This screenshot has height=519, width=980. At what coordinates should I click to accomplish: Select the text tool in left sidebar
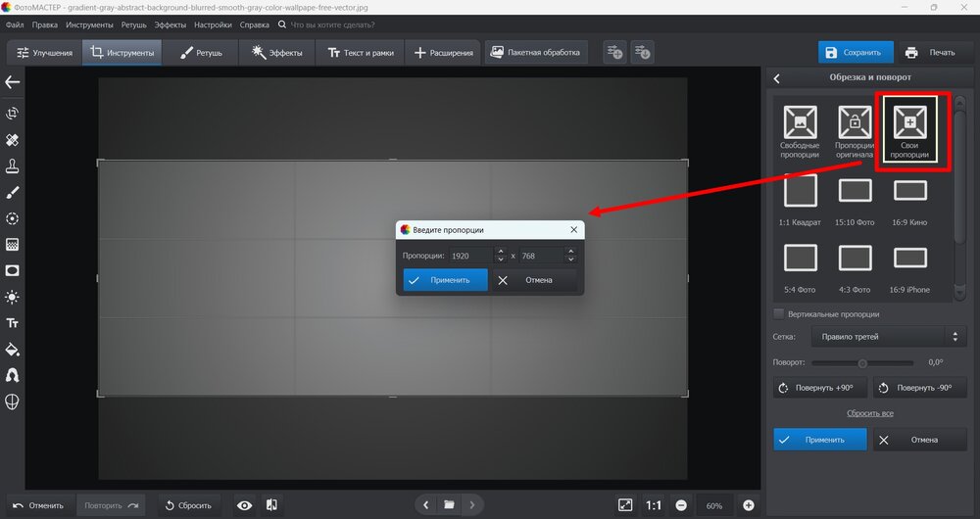click(13, 323)
